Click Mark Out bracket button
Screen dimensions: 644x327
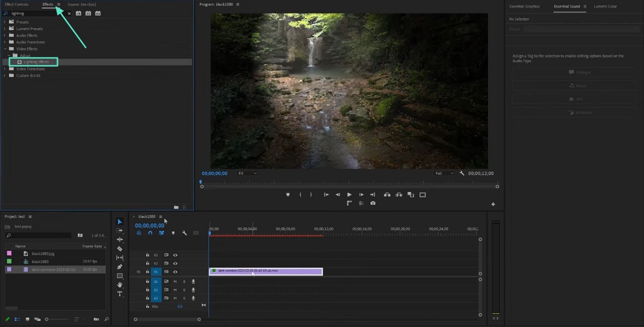[311, 194]
